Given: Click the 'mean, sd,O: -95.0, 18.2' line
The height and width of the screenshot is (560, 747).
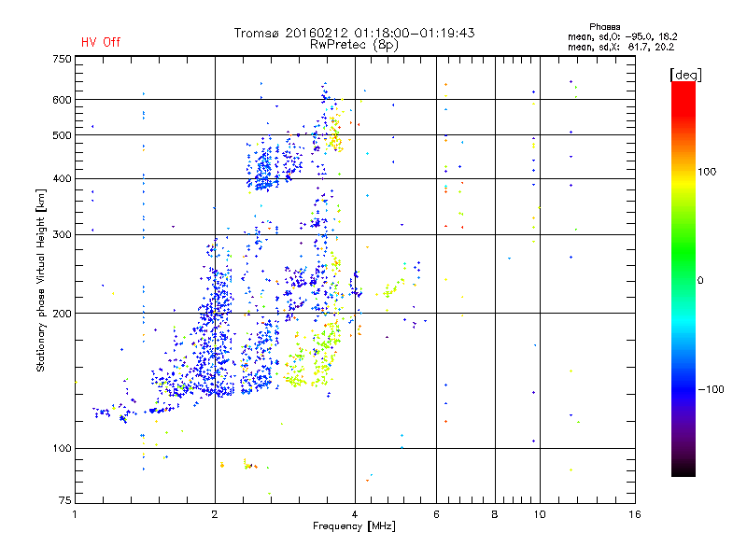Looking at the screenshot, I should pos(622,36).
